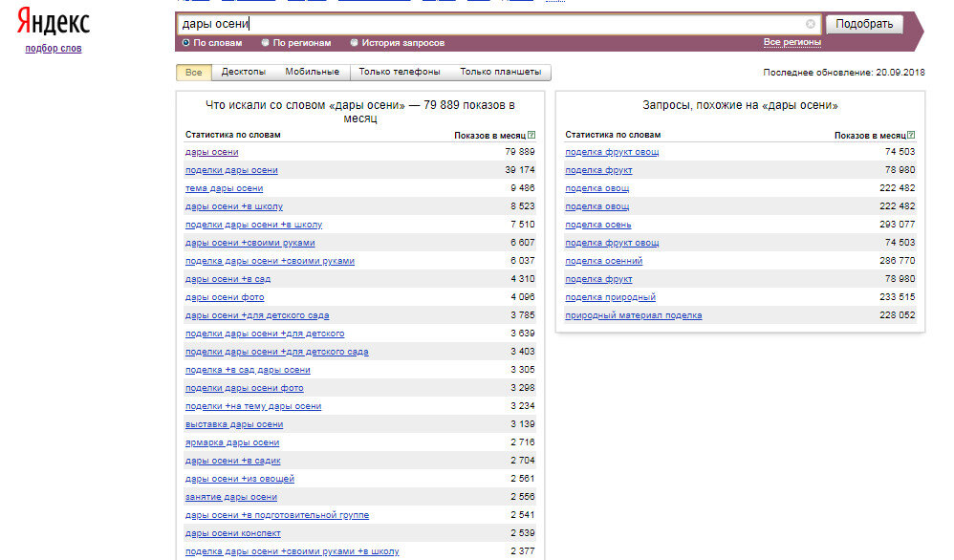The width and height of the screenshot is (954, 560).
Task: Open the 'поделка осенний' link
Action: 603,261
